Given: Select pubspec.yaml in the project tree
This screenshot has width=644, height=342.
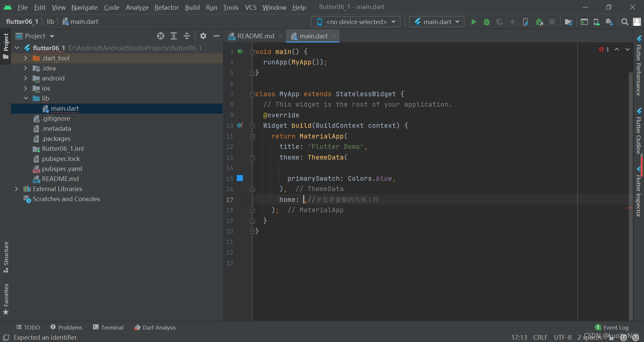Looking at the screenshot, I should point(62,169).
